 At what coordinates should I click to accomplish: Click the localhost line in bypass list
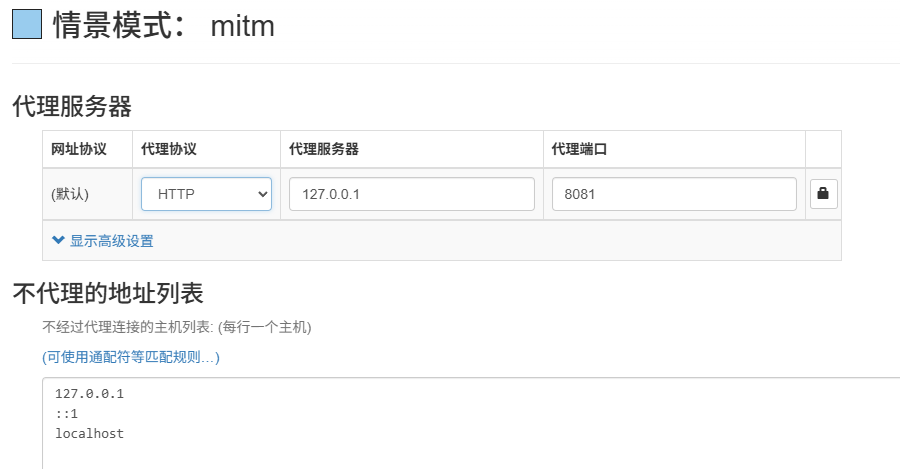tap(90, 433)
